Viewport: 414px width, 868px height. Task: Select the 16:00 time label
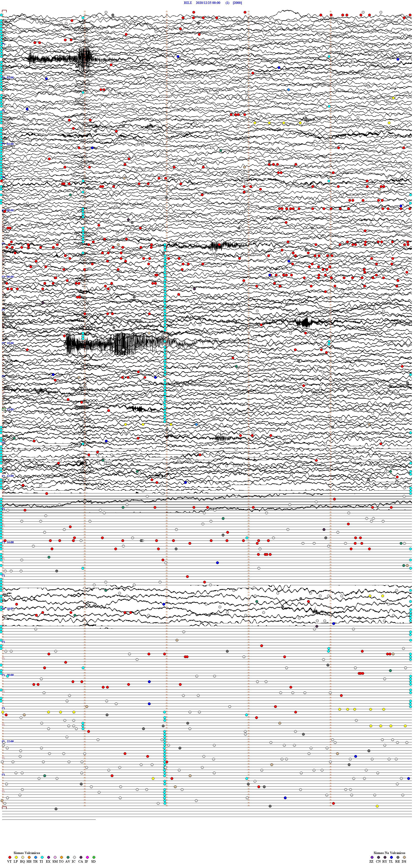(10, 542)
